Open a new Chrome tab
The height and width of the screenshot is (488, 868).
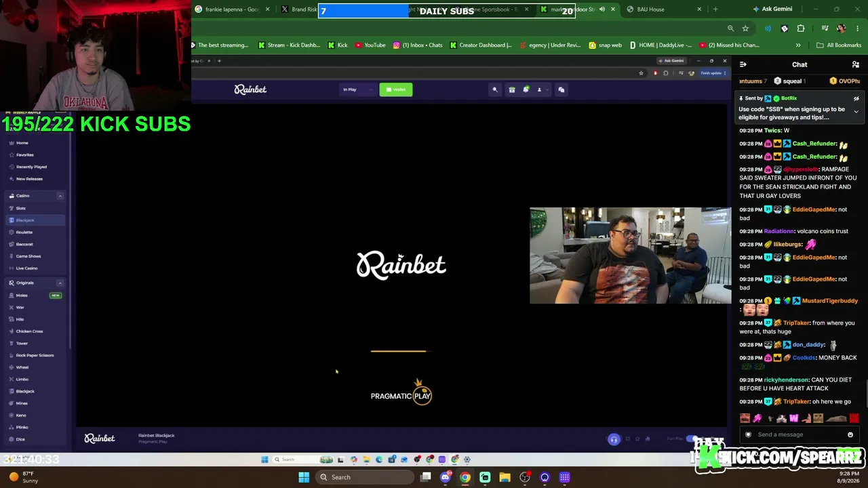tap(715, 9)
